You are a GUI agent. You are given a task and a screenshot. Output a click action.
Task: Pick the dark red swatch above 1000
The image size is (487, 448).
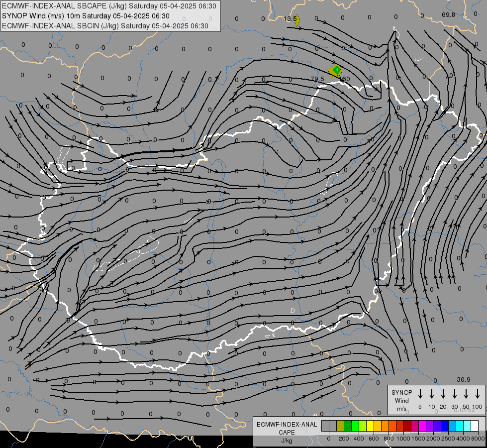point(408,426)
